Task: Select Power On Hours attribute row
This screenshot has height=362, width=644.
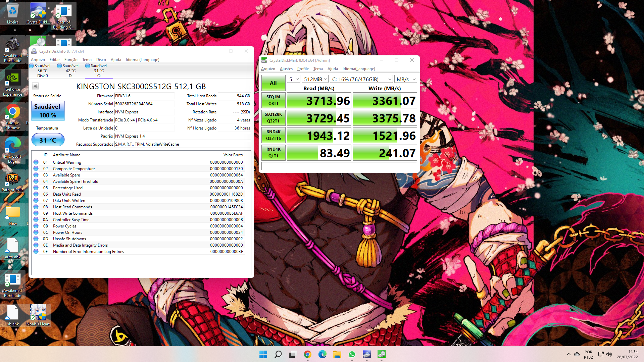Action: (x=139, y=232)
